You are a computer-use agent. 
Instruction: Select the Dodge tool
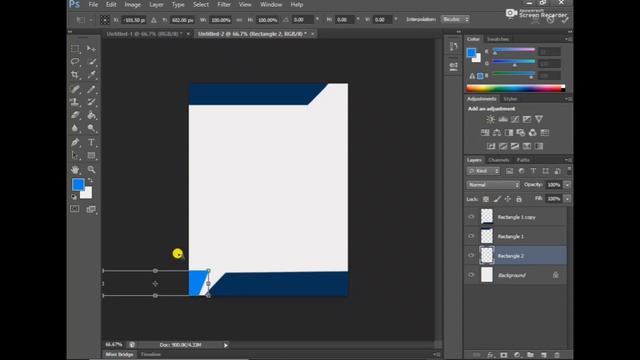point(91,128)
